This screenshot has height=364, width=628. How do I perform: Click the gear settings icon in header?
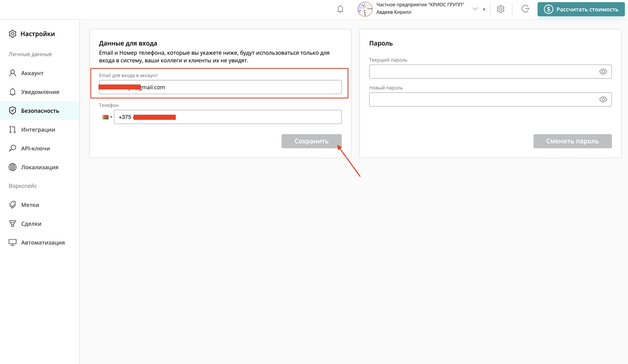(x=501, y=9)
